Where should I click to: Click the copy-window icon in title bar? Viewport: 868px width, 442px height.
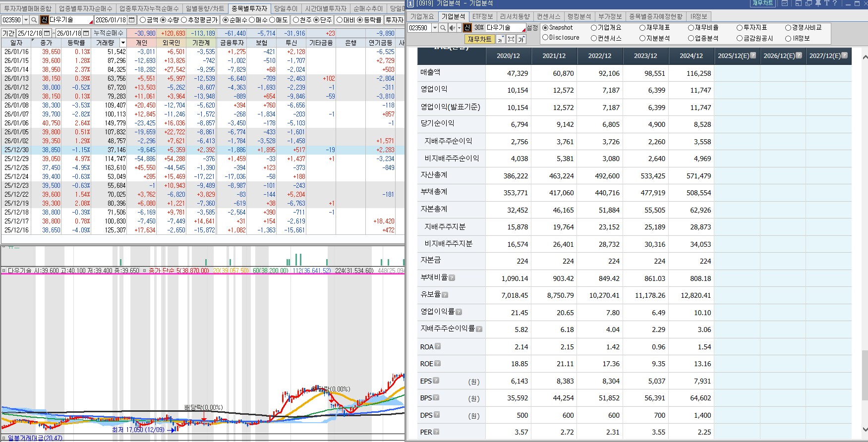pyautogui.click(x=809, y=3)
